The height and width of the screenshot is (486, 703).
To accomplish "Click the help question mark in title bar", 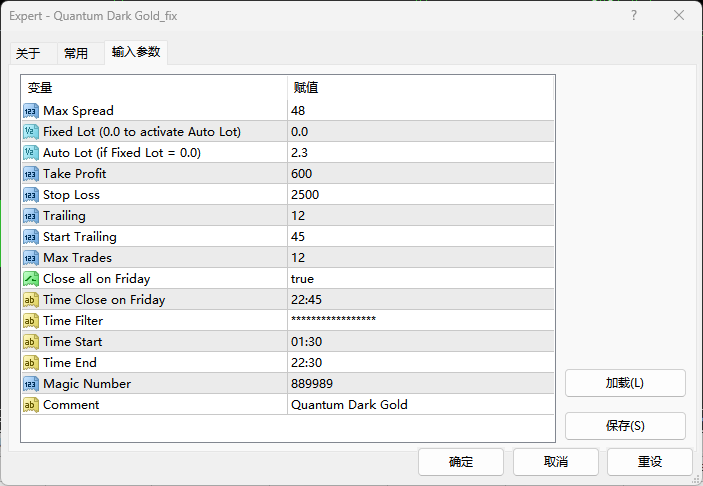I will tap(634, 16).
